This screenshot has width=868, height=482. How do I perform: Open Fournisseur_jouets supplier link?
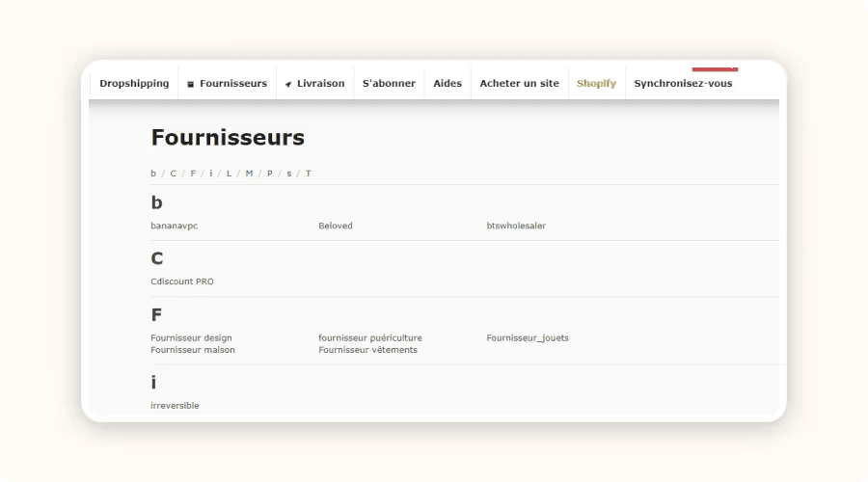point(528,338)
